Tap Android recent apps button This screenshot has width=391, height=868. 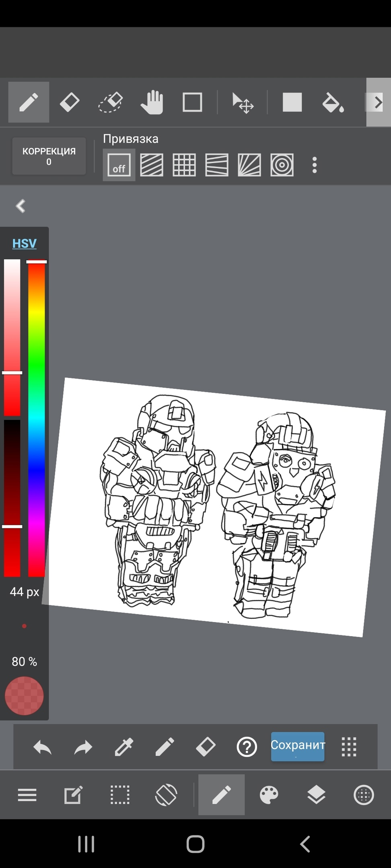point(86,844)
